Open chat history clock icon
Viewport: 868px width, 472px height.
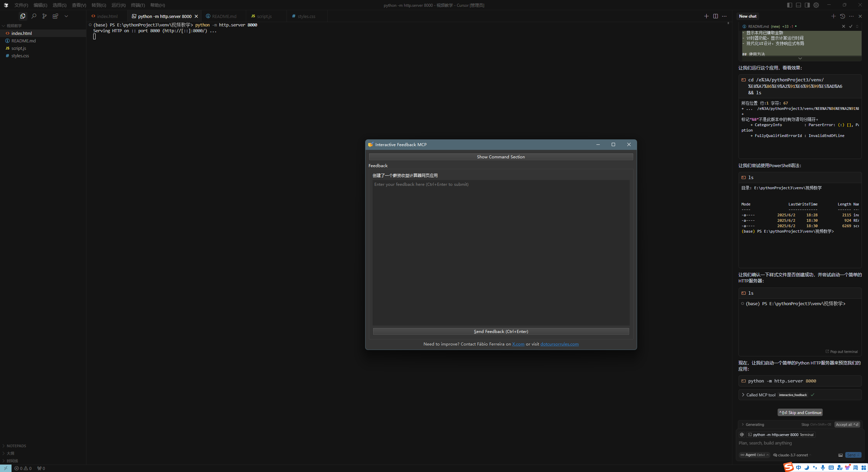(x=843, y=16)
